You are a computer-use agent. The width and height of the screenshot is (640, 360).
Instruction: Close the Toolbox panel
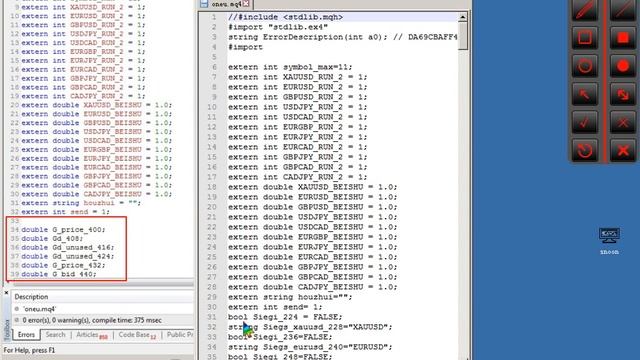click(6, 293)
